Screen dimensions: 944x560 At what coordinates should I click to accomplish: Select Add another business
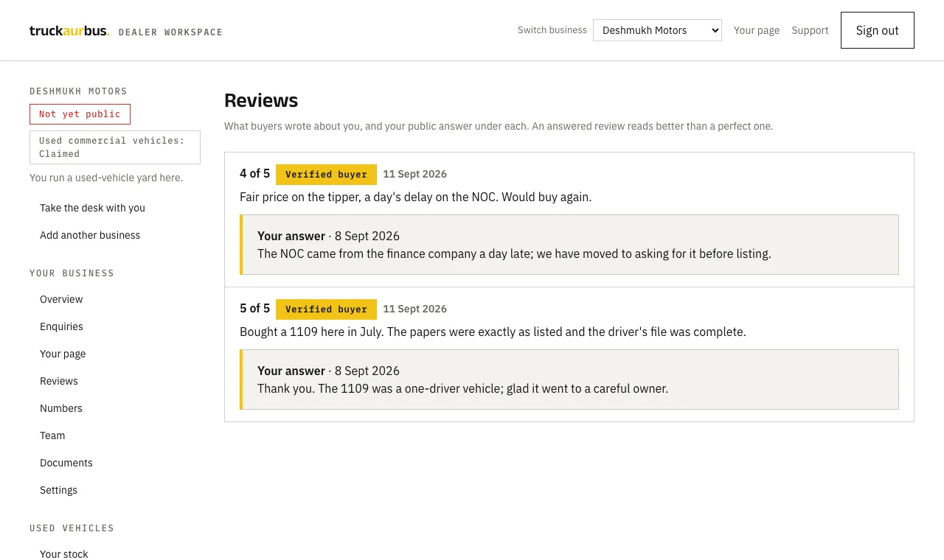pyautogui.click(x=90, y=235)
